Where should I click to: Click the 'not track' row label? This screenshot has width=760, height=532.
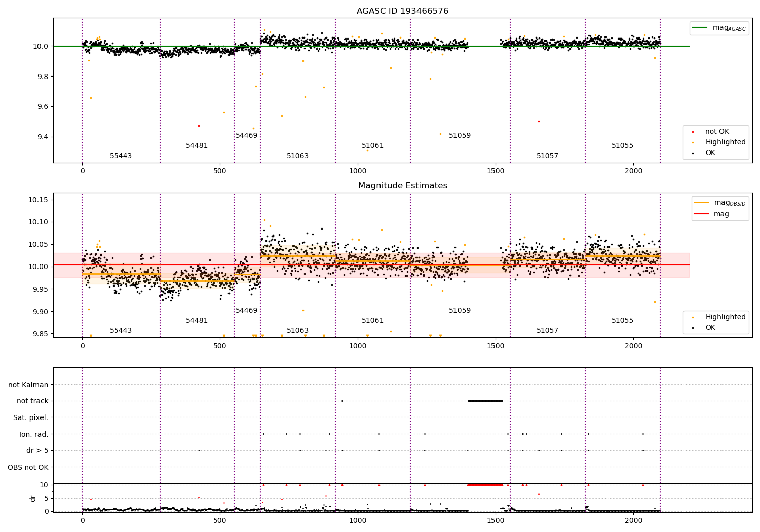(x=32, y=401)
